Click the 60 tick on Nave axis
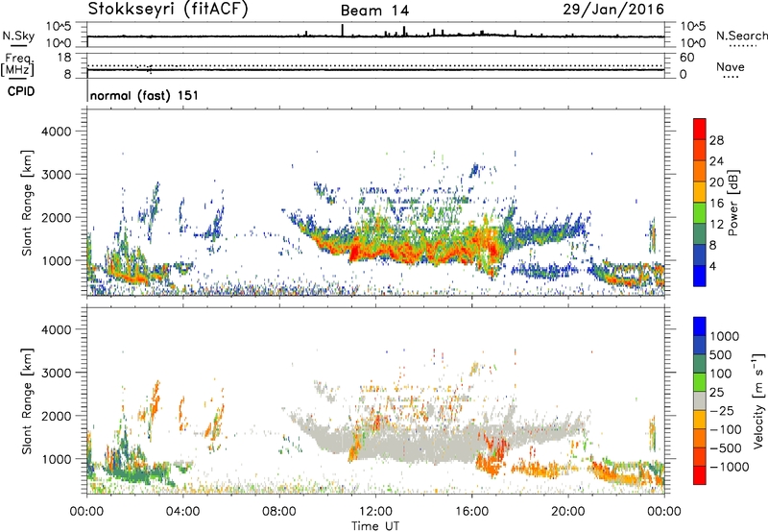The image size is (768, 532). coord(686,58)
